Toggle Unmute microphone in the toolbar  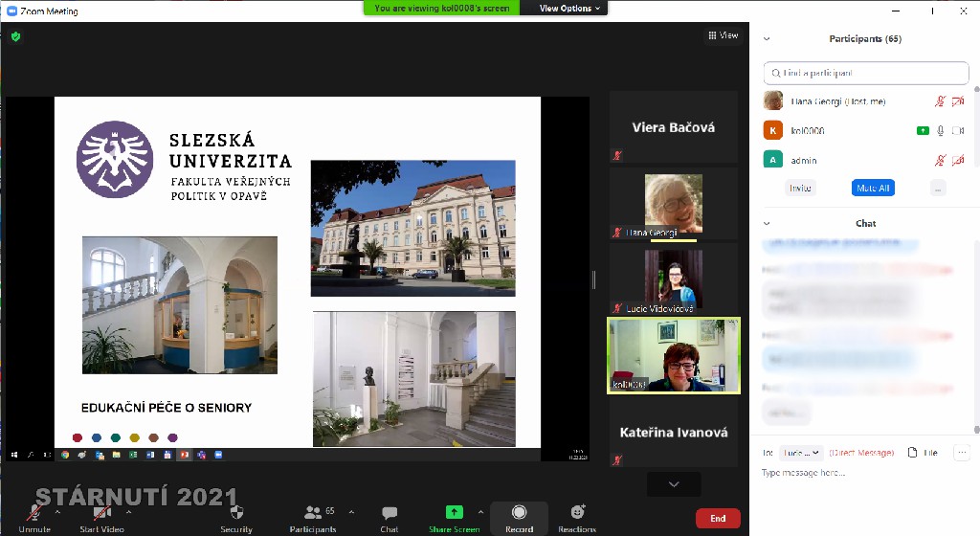34,514
